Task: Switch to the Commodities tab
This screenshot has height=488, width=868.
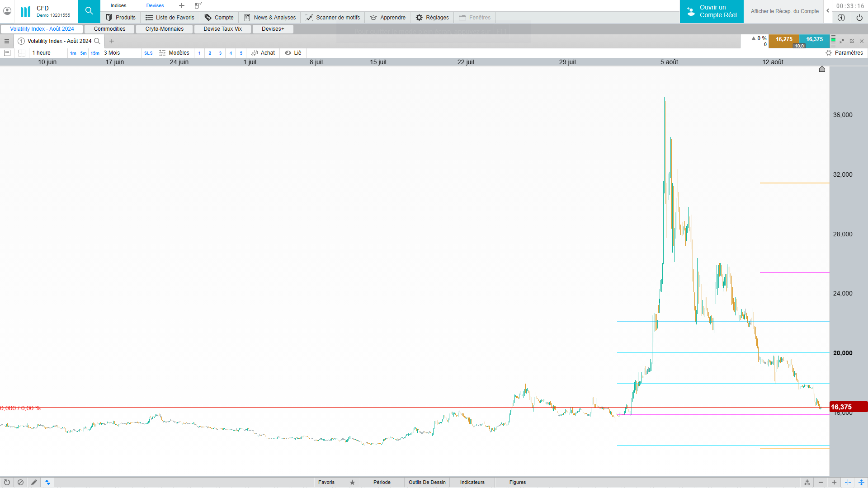Action: click(109, 29)
